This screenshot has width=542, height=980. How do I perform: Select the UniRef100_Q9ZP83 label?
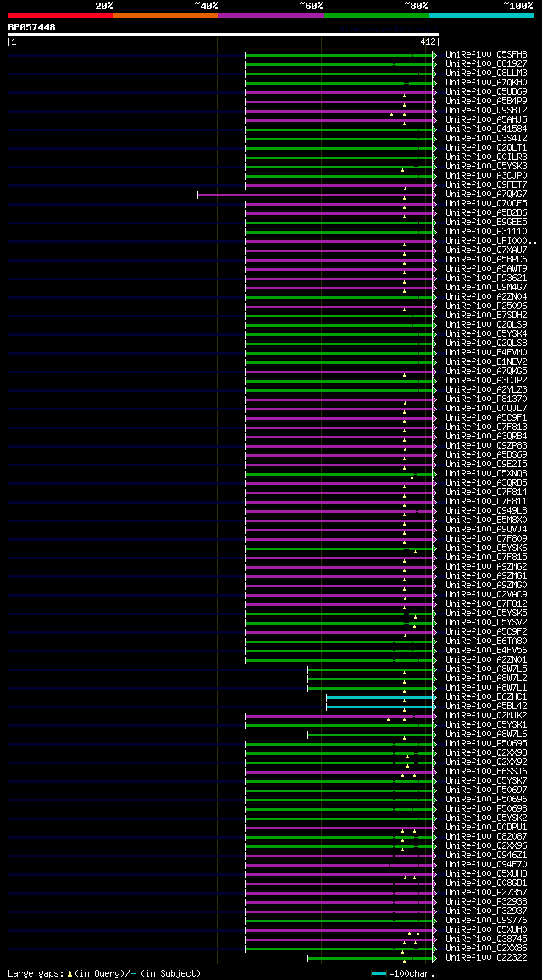486,446
